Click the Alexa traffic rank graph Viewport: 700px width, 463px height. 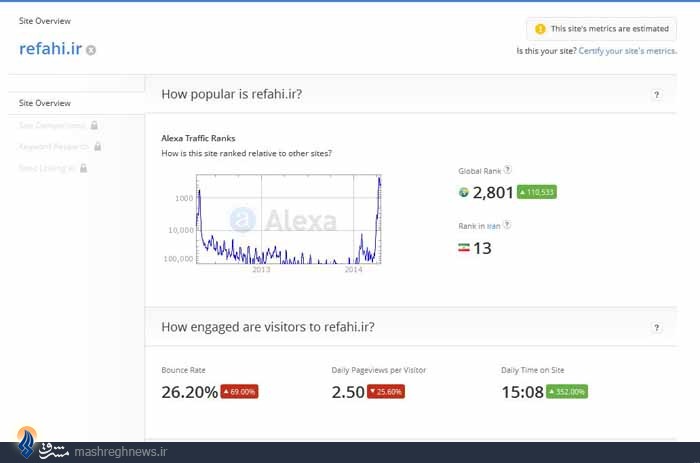click(288, 219)
